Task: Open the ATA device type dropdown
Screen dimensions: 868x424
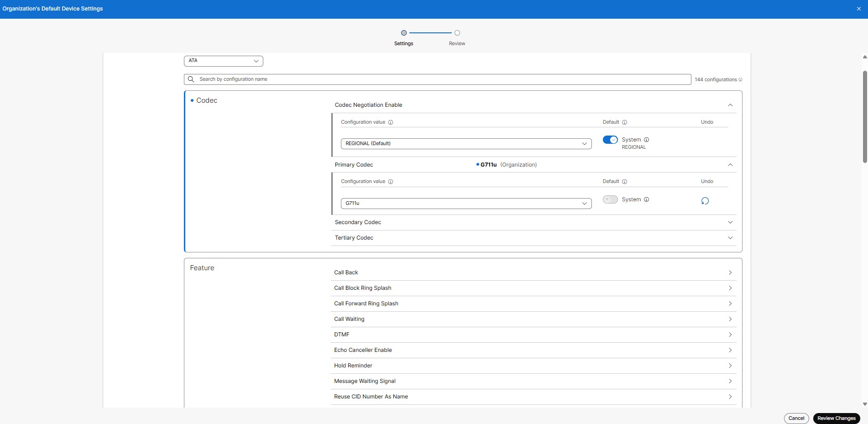Action: coord(223,61)
